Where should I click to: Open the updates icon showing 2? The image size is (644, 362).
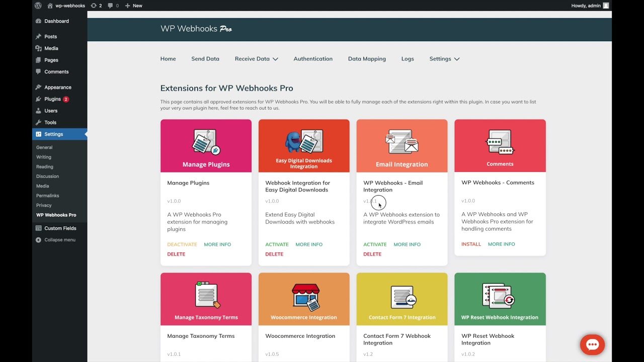pos(96,6)
